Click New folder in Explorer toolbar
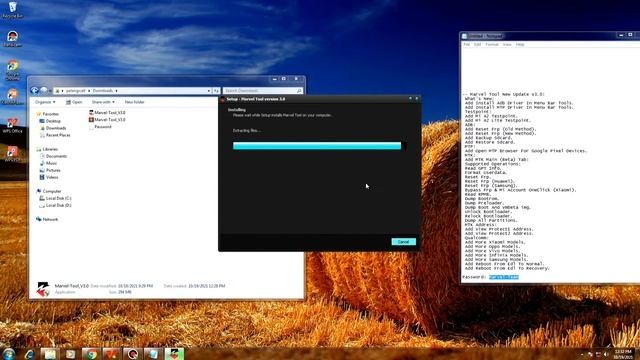The image size is (640, 360). coord(134,102)
